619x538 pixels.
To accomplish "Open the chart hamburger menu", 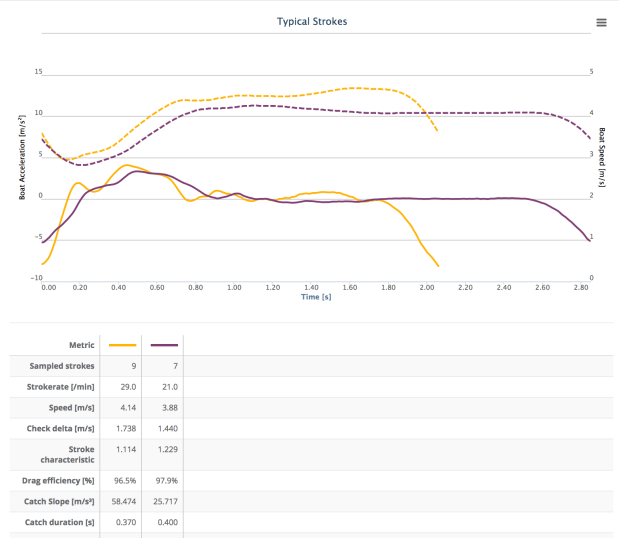I will (x=601, y=22).
